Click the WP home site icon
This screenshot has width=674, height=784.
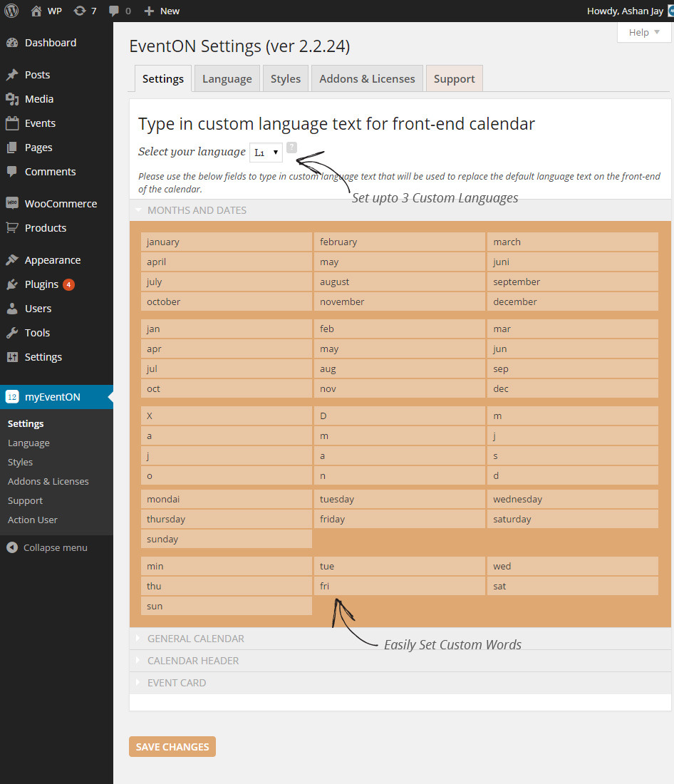tap(37, 11)
